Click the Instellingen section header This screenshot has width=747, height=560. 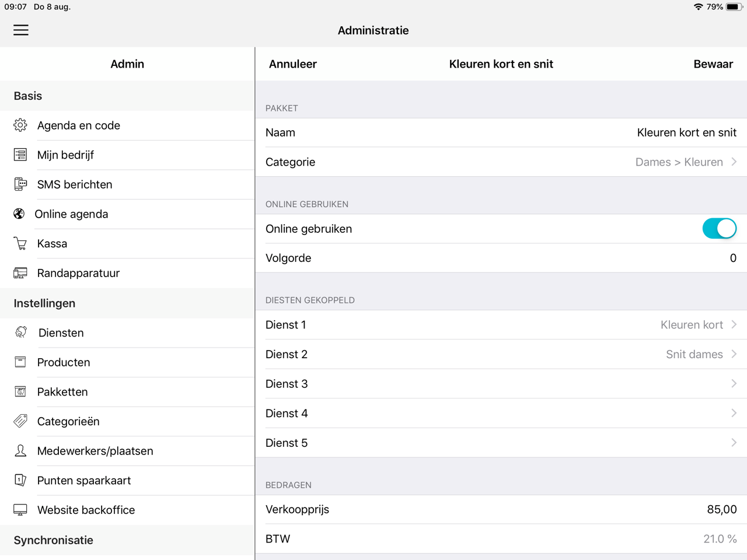point(44,303)
